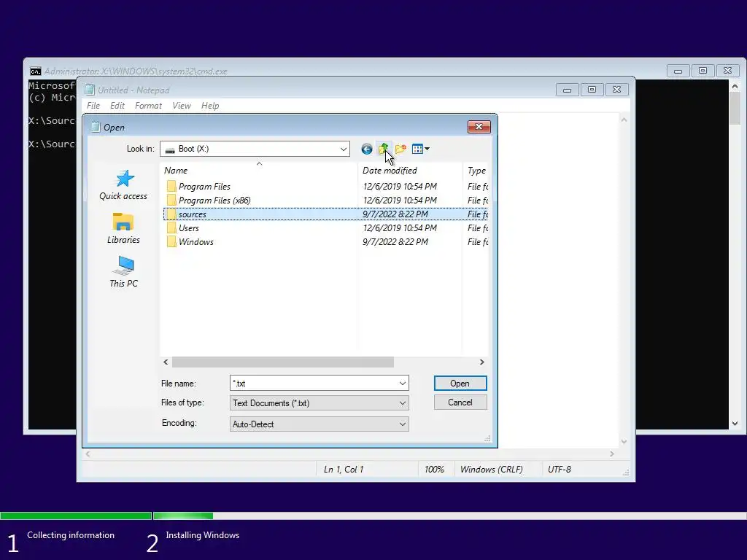
Task: Select the Program Files folder icon
Action: pos(171,186)
